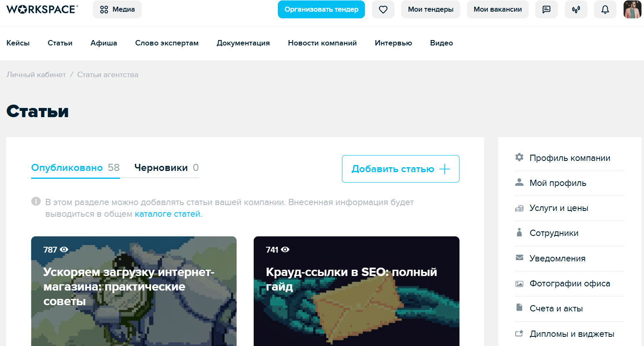Click the Добавить статью button
Screen dimensions: 644x346
coord(401,169)
